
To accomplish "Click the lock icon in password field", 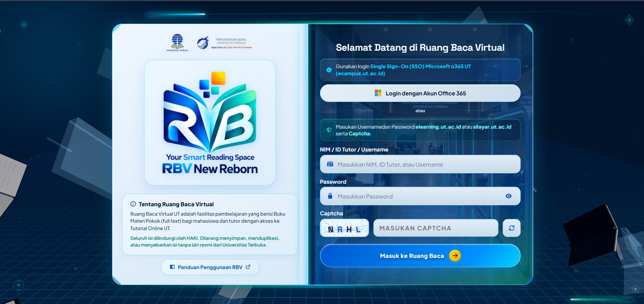I will 330,196.
